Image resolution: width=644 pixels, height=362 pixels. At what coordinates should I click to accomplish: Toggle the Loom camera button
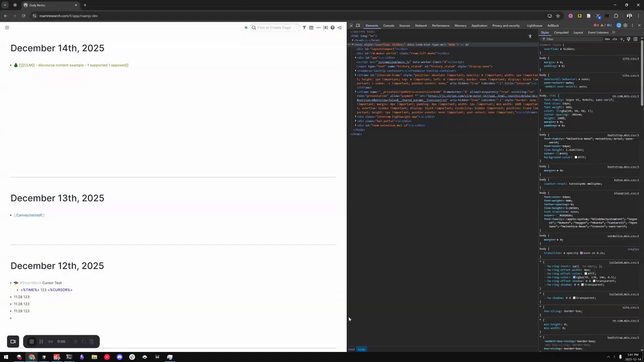[x=13, y=342]
